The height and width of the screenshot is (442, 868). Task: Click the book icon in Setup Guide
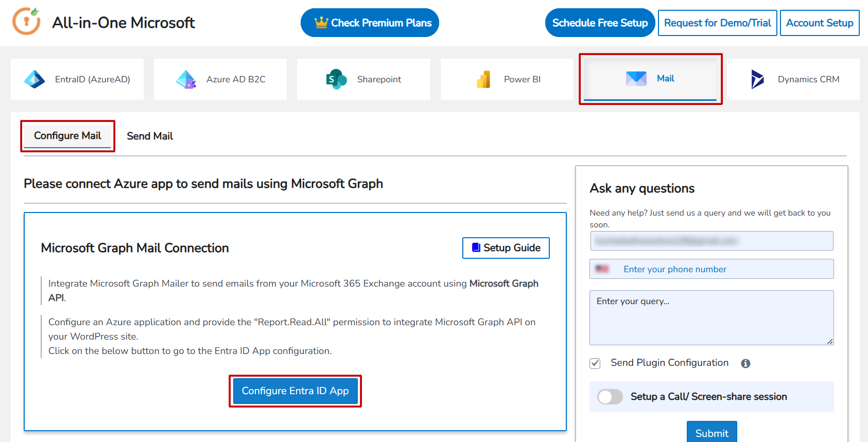pos(476,247)
